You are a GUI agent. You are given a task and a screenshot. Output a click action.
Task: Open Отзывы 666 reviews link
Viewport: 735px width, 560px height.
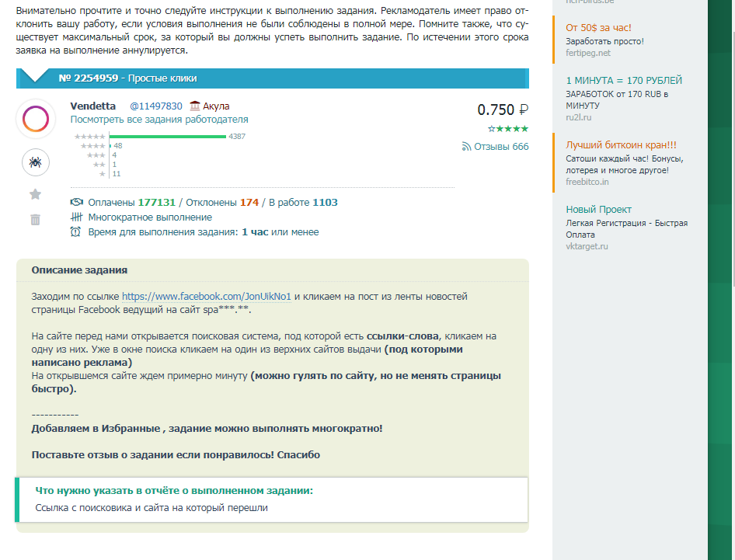pyautogui.click(x=501, y=147)
